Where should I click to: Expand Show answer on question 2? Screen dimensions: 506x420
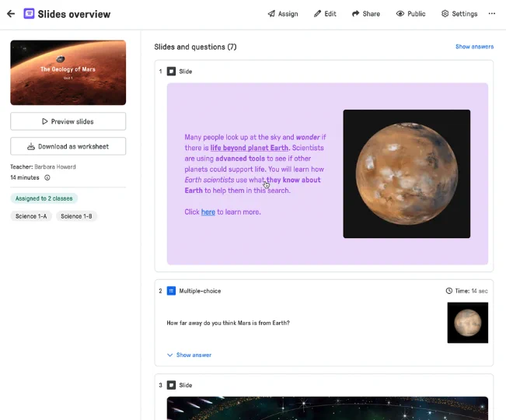coord(190,355)
